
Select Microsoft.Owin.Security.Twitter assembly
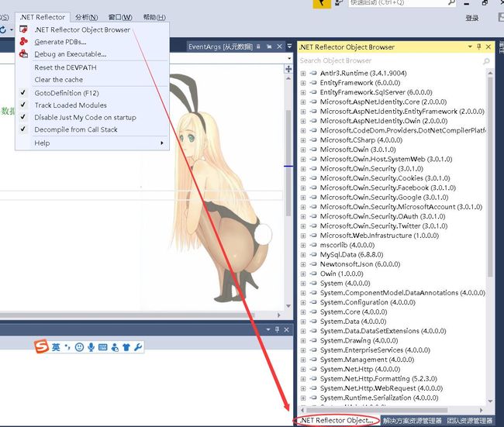[x=384, y=226]
